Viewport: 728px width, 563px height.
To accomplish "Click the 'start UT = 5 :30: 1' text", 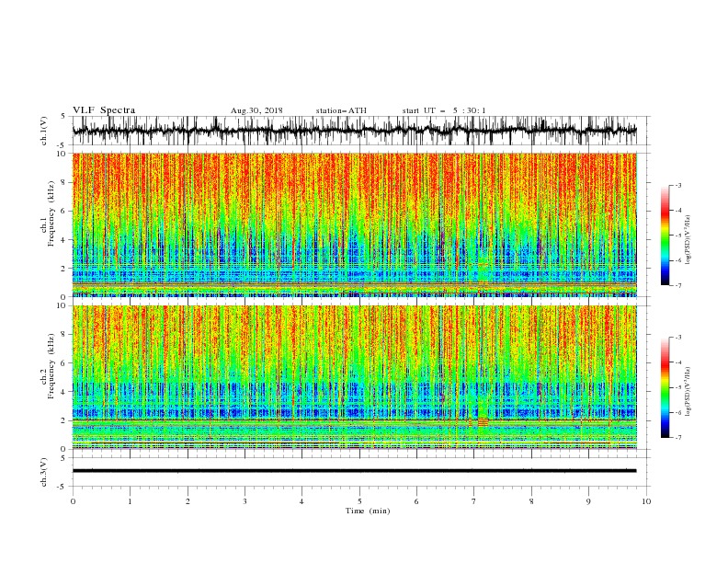I will (x=444, y=110).
